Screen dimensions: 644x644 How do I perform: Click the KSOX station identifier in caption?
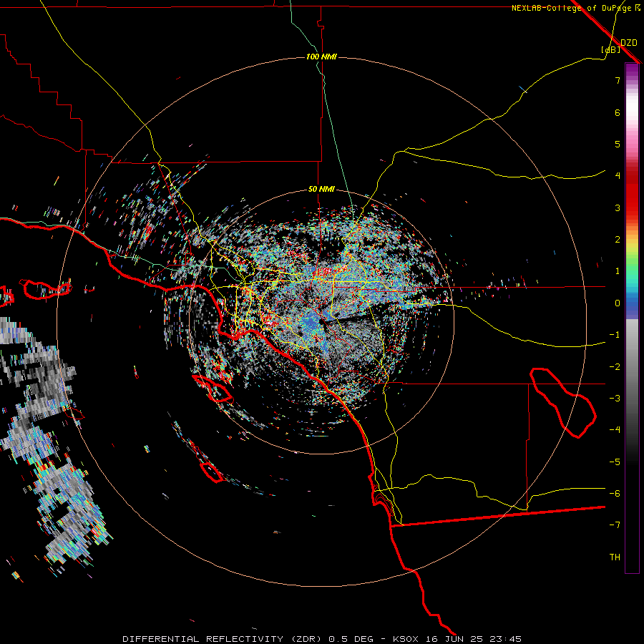[406, 639]
